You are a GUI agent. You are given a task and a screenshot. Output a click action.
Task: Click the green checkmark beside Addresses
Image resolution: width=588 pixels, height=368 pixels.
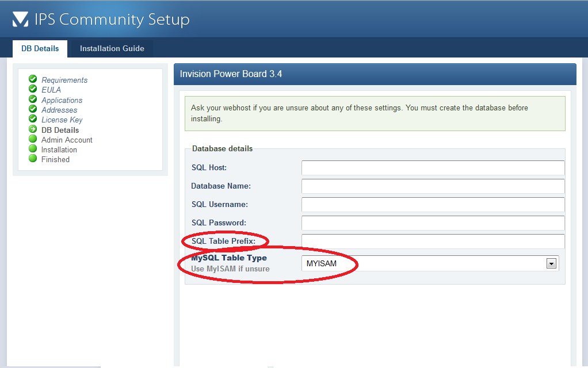pyautogui.click(x=33, y=109)
